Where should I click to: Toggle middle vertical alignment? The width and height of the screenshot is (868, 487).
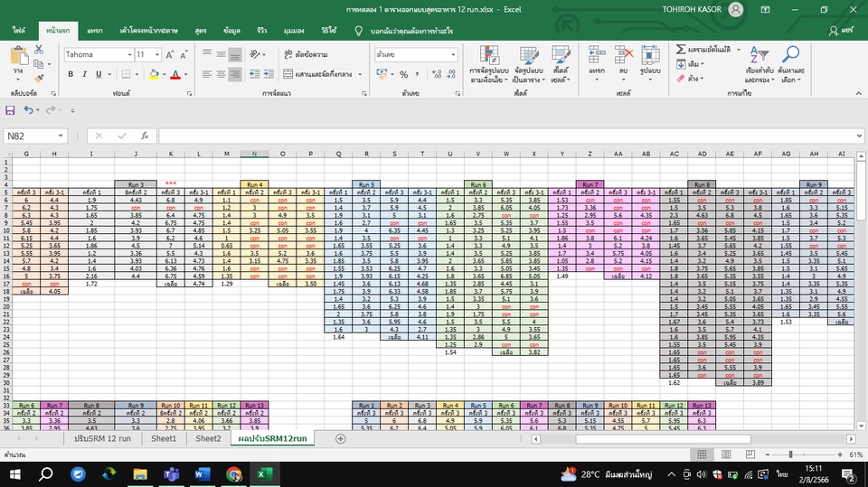click(x=221, y=53)
